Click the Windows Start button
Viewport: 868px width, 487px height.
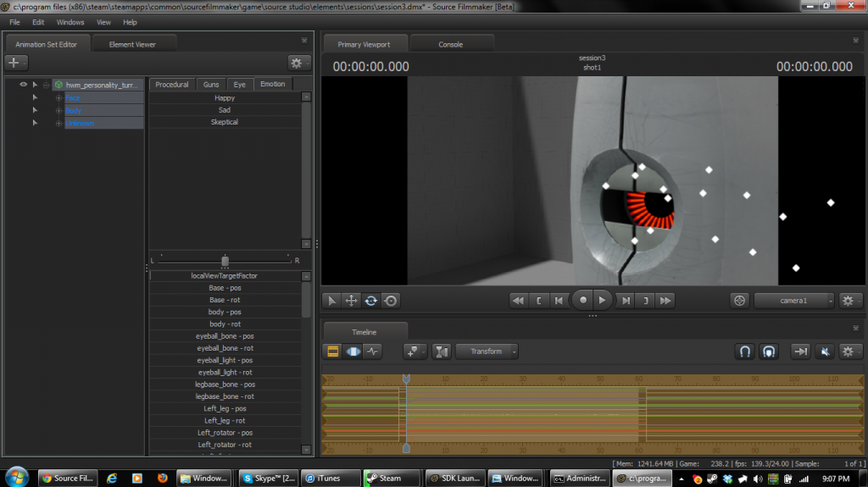point(17,477)
